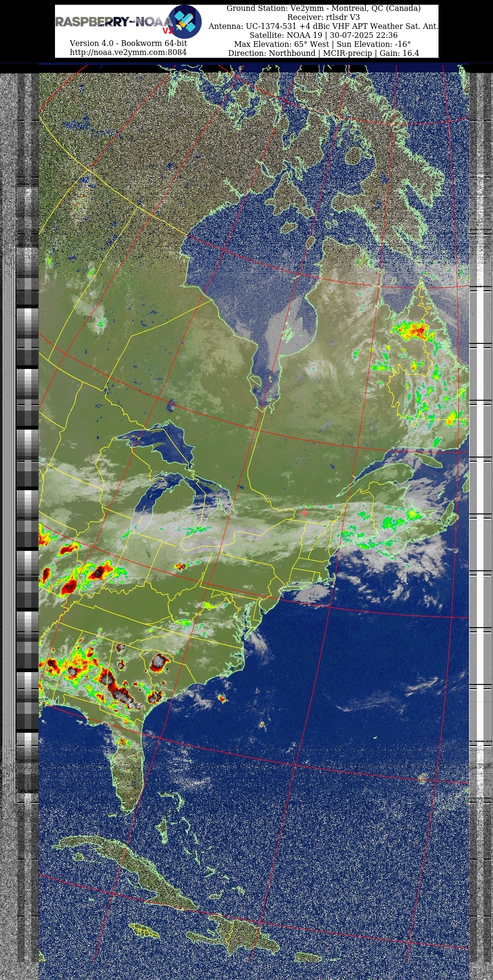Viewport: 493px width, 980px height.
Task: Open the http://noaa.ve2ymm.com:8084 URL text
Action: (x=128, y=52)
